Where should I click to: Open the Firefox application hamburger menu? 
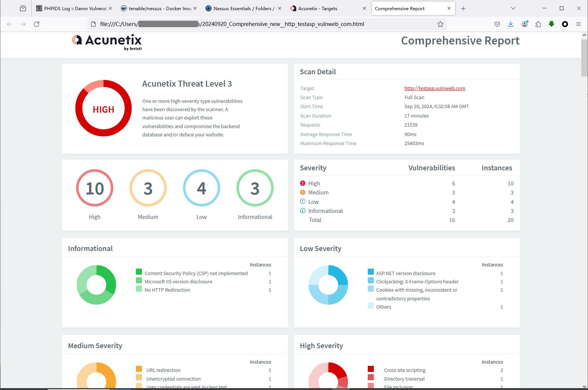(579, 24)
